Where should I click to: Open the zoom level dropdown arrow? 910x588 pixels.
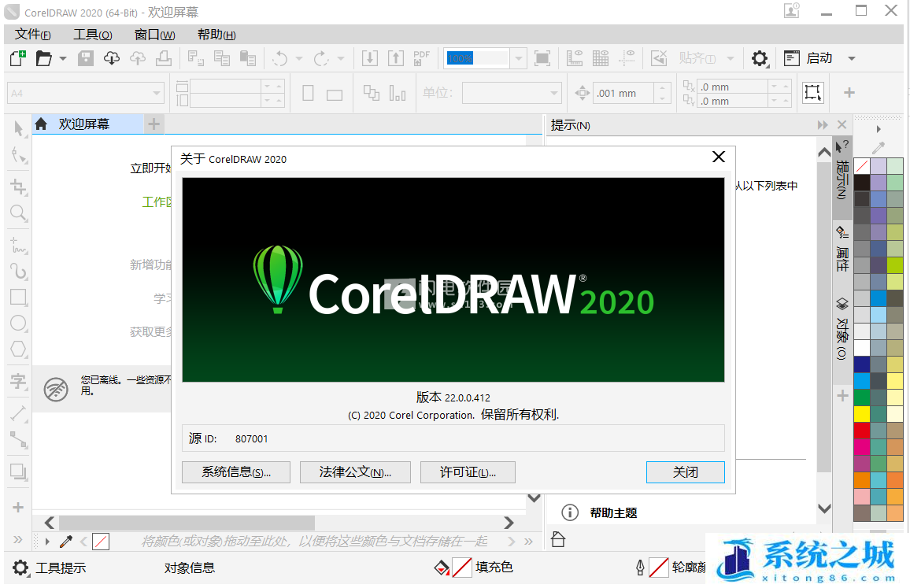tap(519, 58)
